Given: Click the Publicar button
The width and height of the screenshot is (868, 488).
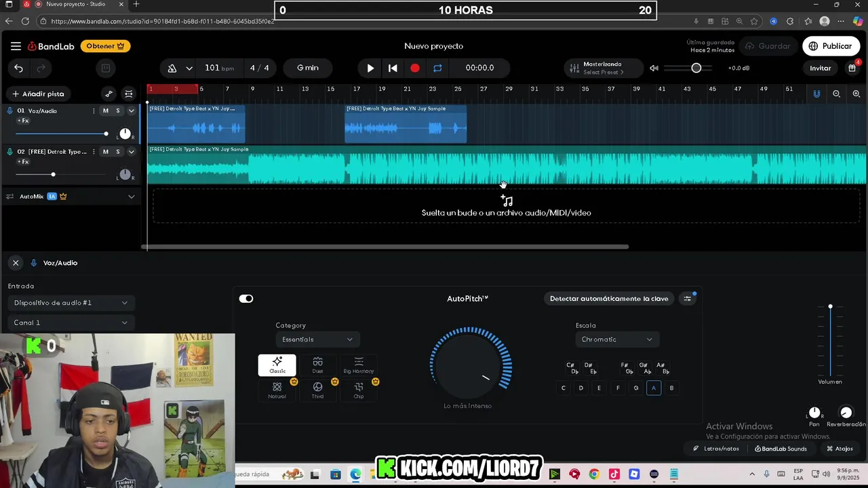Looking at the screenshot, I should (x=831, y=46).
